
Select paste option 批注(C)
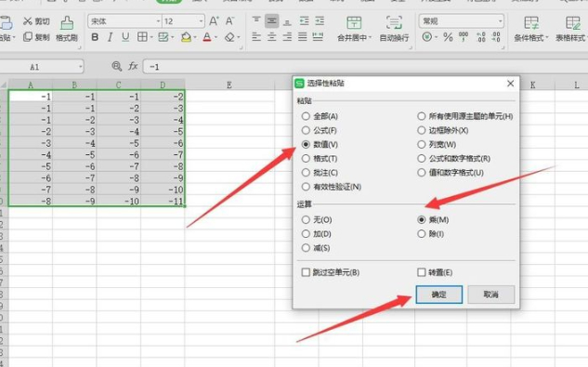point(320,173)
